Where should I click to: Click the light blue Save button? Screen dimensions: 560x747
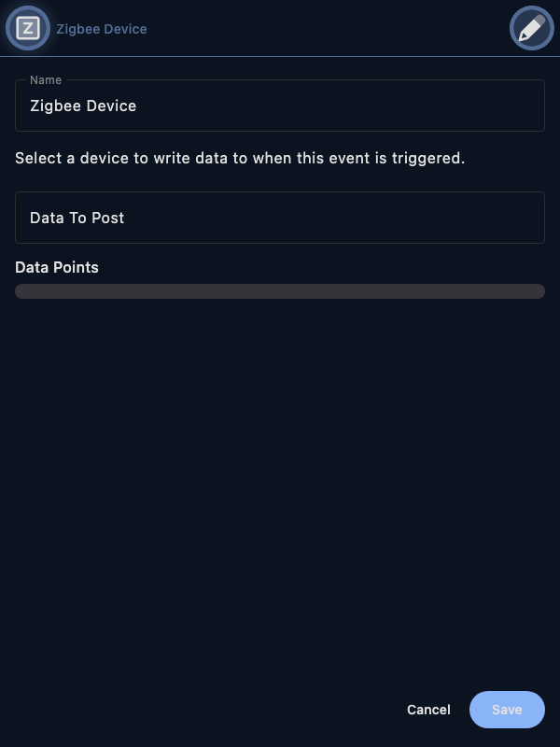(x=507, y=710)
